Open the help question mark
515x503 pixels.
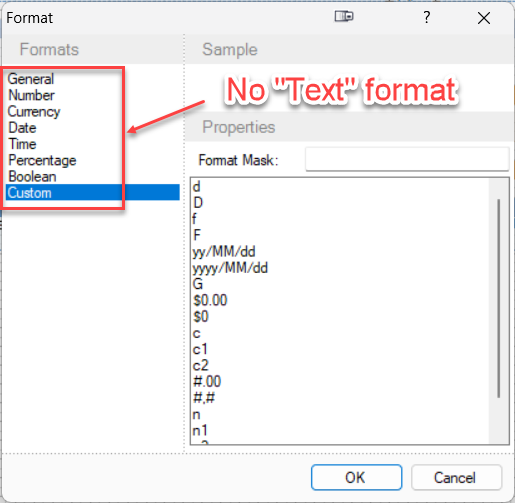(x=427, y=17)
